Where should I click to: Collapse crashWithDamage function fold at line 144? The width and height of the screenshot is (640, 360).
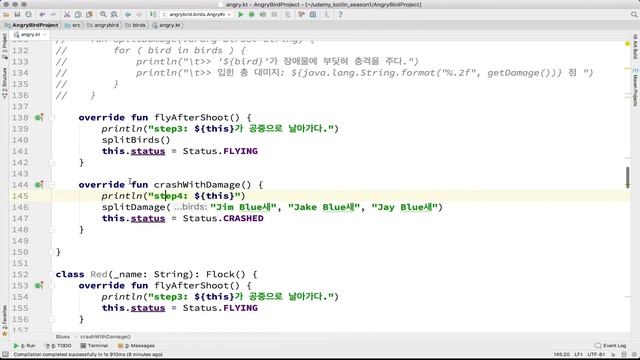52,185
